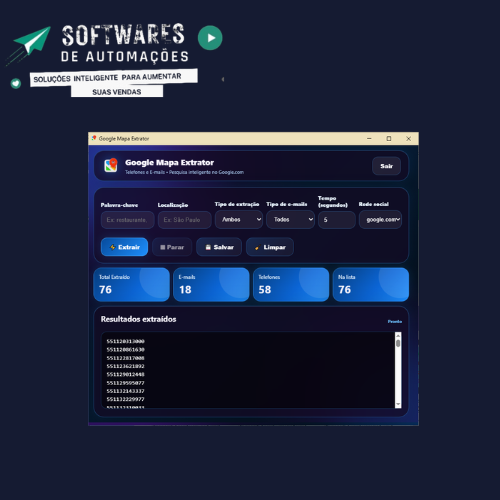Click the Sair button
This screenshot has width=500, height=500.
[x=386, y=166]
